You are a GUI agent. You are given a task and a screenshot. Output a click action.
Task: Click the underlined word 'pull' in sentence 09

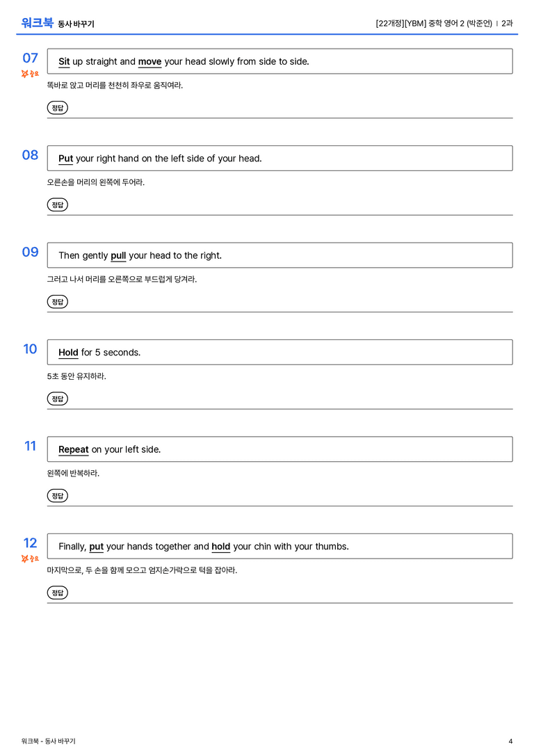119,255
